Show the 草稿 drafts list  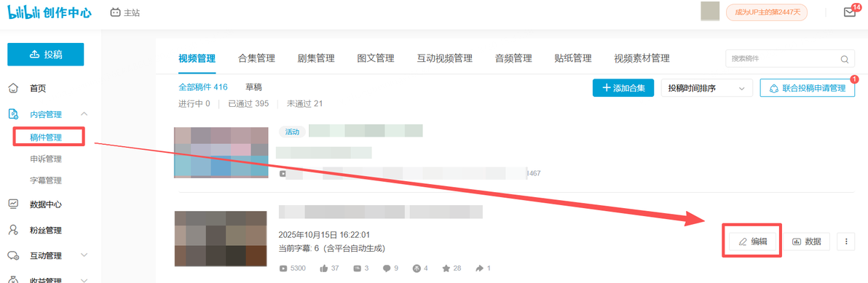253,87
